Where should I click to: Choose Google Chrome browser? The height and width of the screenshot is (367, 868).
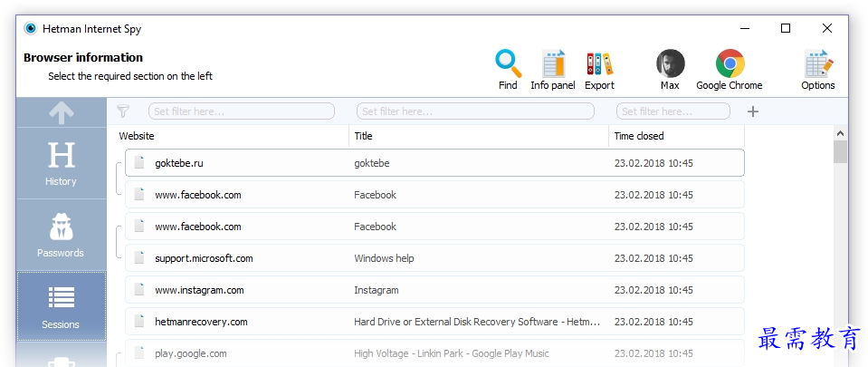[729, 70]
